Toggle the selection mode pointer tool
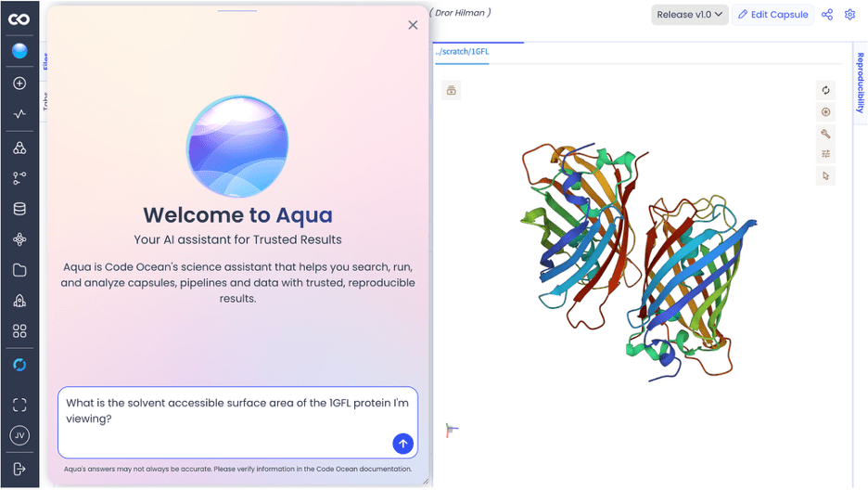The image size is (868, 490). click(x=825, y=175)
